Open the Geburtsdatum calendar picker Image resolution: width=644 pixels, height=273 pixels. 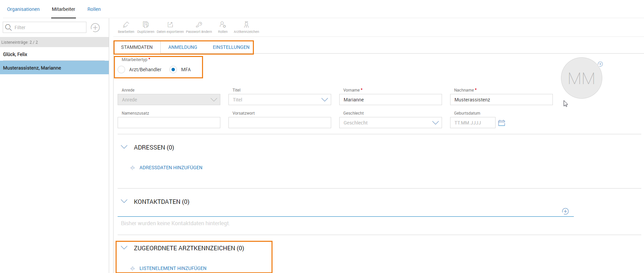pos(502,123)
